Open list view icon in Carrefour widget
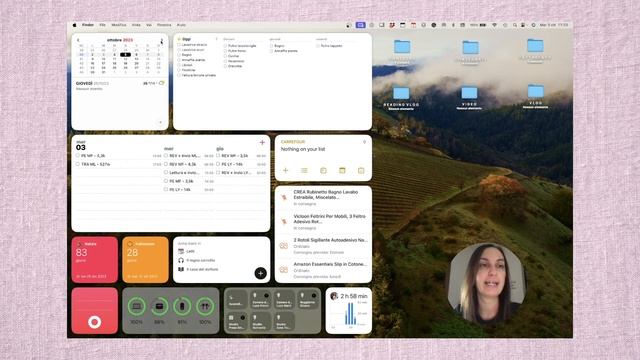Viewport: 640px width, 360px height. (x=304, y=170)
